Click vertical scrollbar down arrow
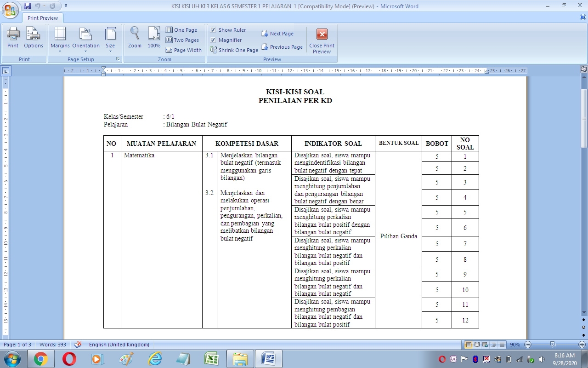The height and width of the screenshot is (368, 588). 584,313
